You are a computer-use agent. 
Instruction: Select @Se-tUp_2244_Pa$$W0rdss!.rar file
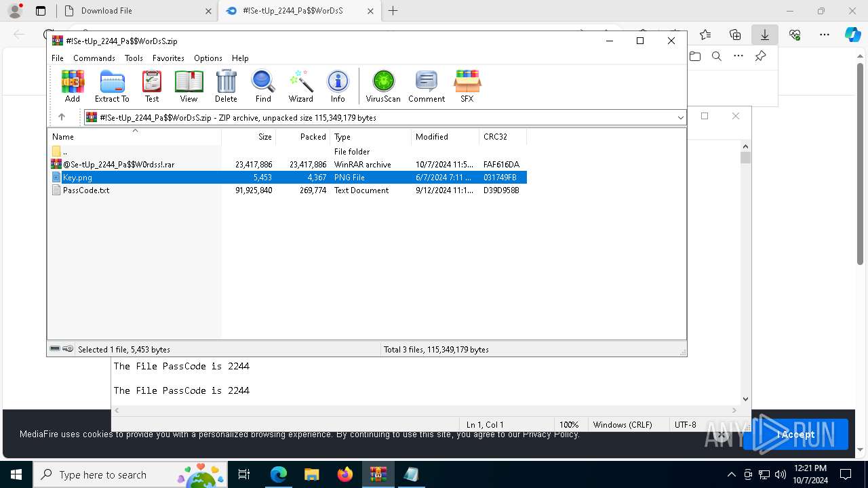(288, 165)
